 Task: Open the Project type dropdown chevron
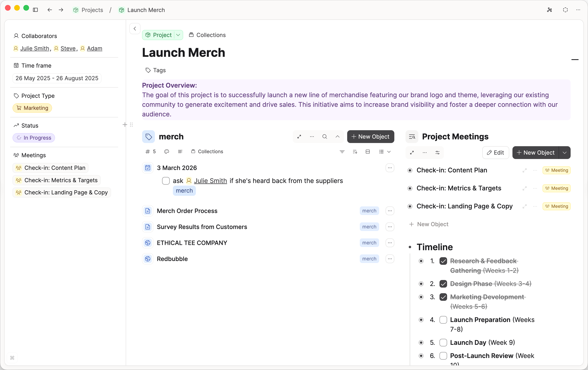[178, 35]
